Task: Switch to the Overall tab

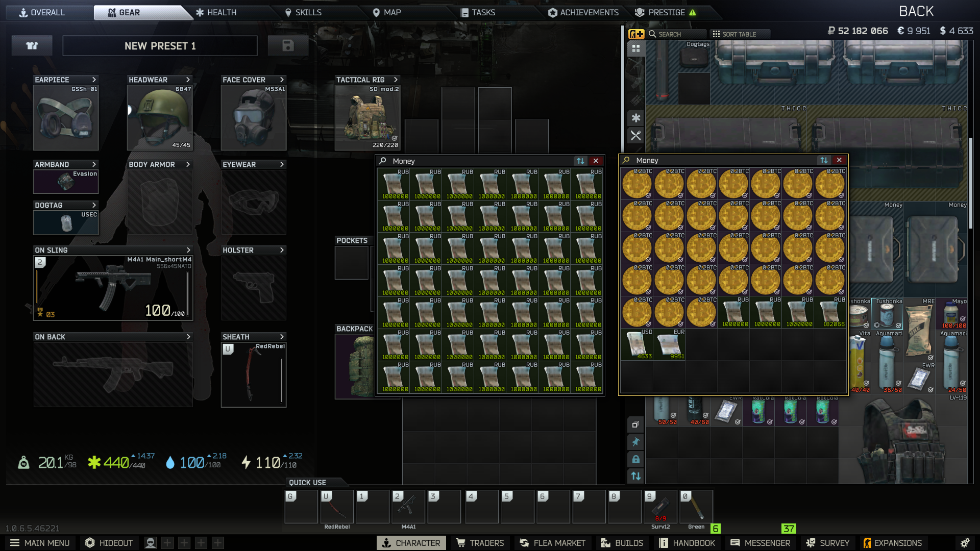Action: pyautogui.click(x=42, y=12)
